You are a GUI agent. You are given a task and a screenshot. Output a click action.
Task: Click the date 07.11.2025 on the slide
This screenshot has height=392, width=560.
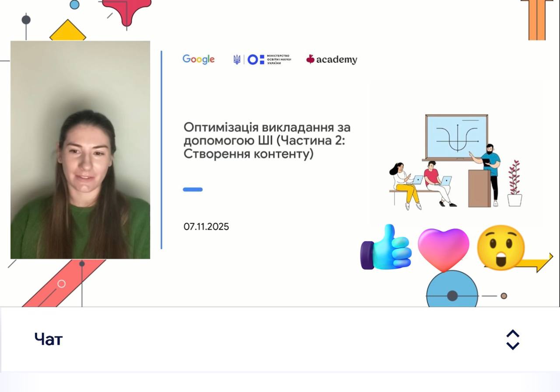pyautogui.click(x=206, y=227)
